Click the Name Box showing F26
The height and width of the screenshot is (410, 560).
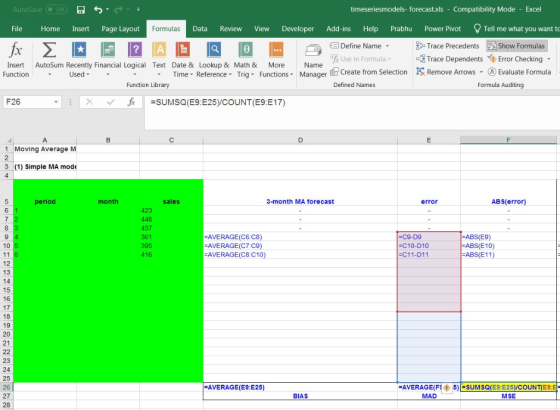click(28, 102)
